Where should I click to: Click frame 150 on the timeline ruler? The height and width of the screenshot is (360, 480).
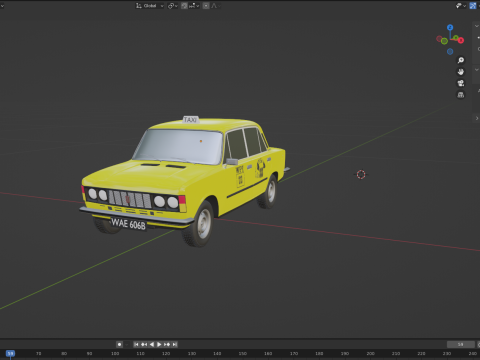243,353
